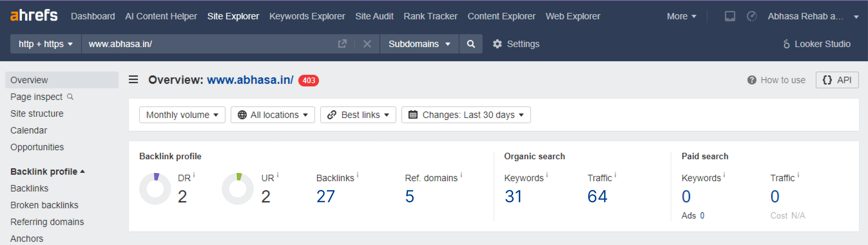The image size is (868, 245).
Task: Click the Backlinks value 27
Action: coord(325,197)
